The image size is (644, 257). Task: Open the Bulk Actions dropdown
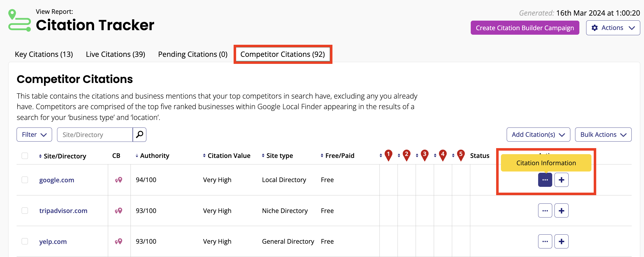pyautogui.click(x=603, y=134)
